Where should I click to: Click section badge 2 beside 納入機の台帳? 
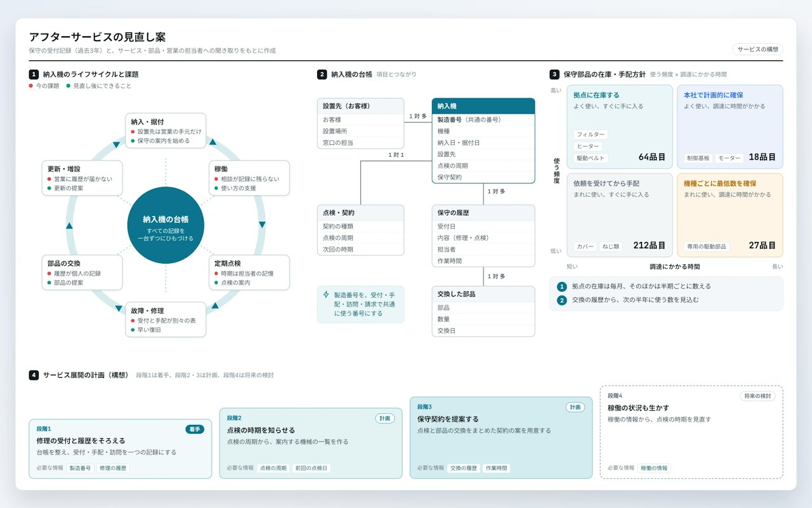(x=322, y=74)
